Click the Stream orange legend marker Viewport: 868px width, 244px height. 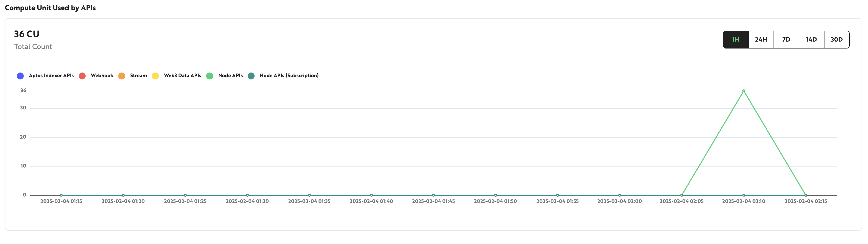(122, 76)
